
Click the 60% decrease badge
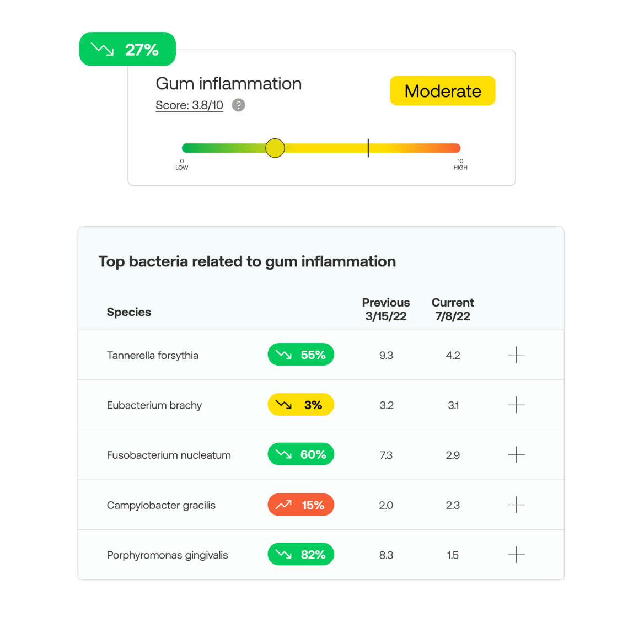(x=300, y=454)
